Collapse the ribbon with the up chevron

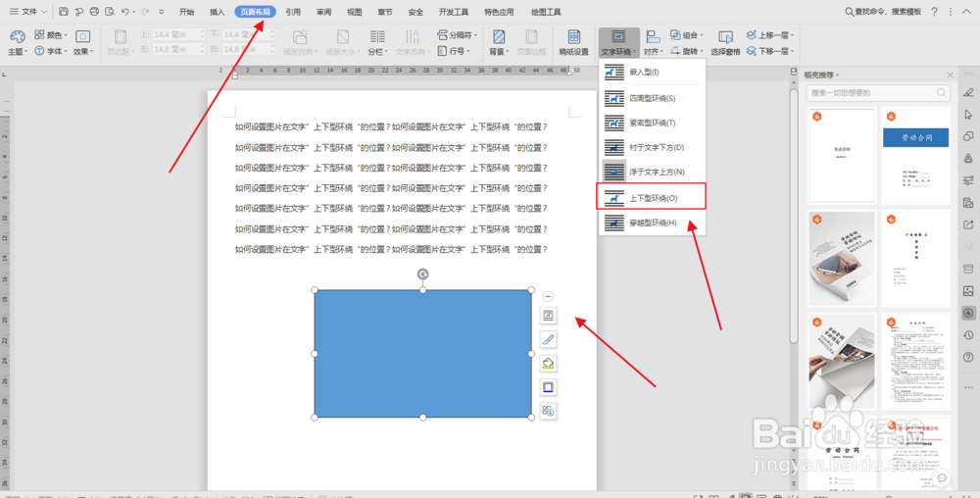click(x=968, y=11)
